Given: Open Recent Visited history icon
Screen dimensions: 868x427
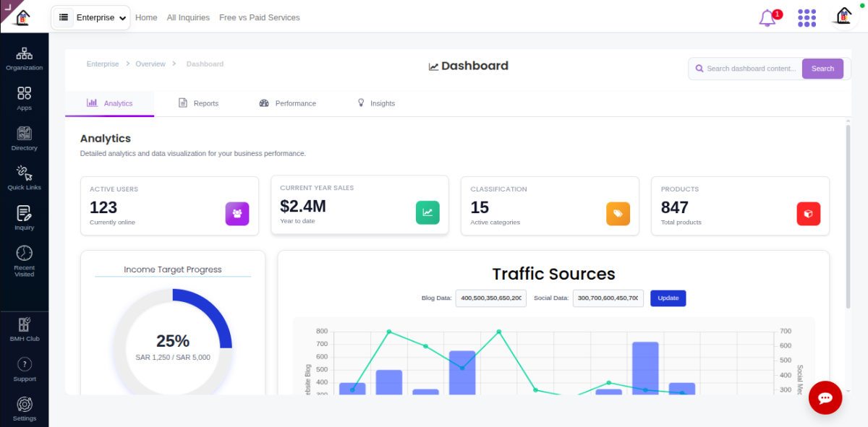Looking at the screenshot, I should pos(24,260).
